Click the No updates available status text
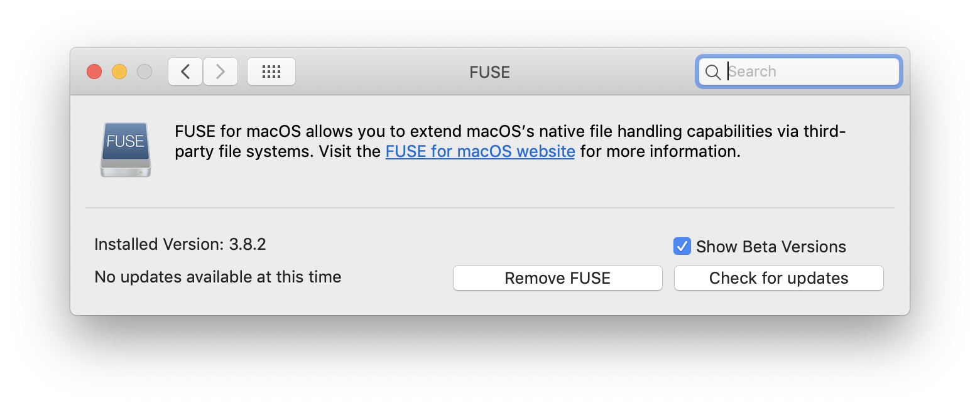The width and height of the screenshot is (980, 408). coord(218,277)
